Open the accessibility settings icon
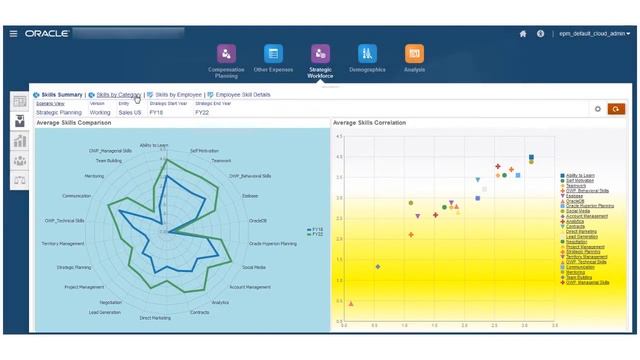The height and width of the screenshot is (360, 640). point(540,34)
